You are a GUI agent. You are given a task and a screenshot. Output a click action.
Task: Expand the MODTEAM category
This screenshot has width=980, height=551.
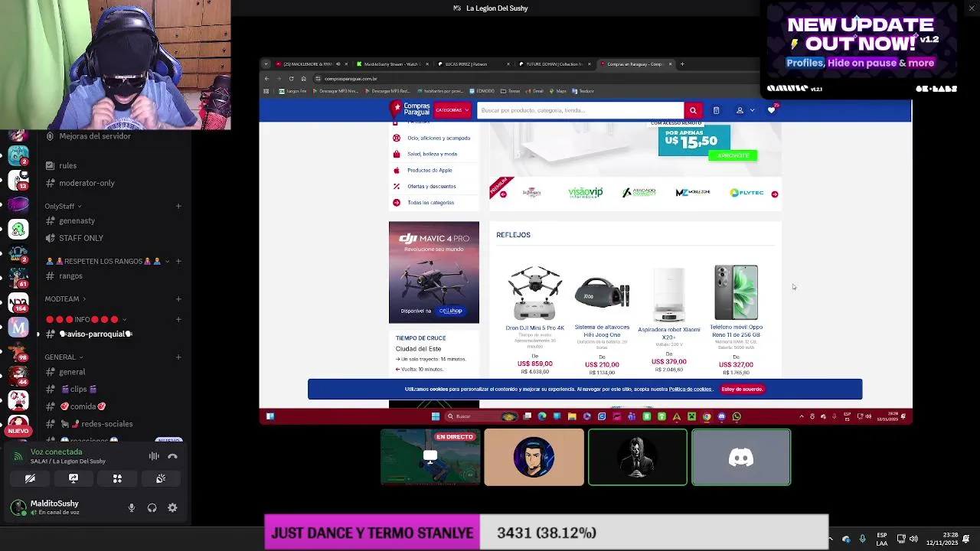click(x=65, y=299)
